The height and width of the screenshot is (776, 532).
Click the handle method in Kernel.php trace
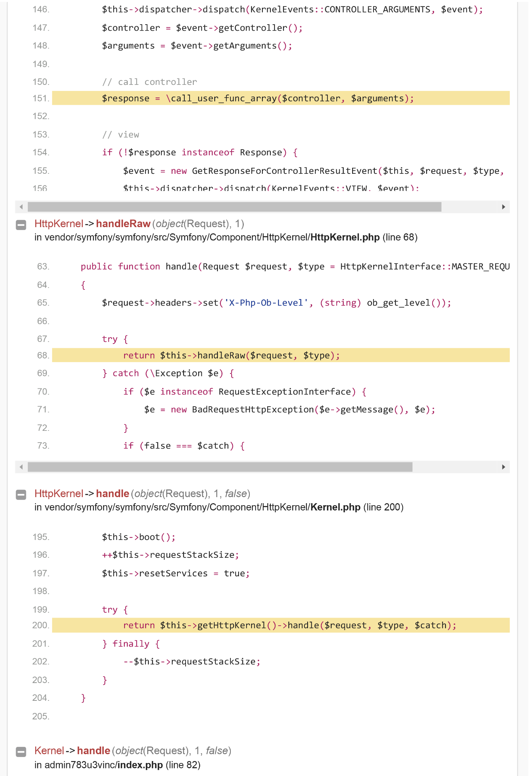click(x=112, y=494)
